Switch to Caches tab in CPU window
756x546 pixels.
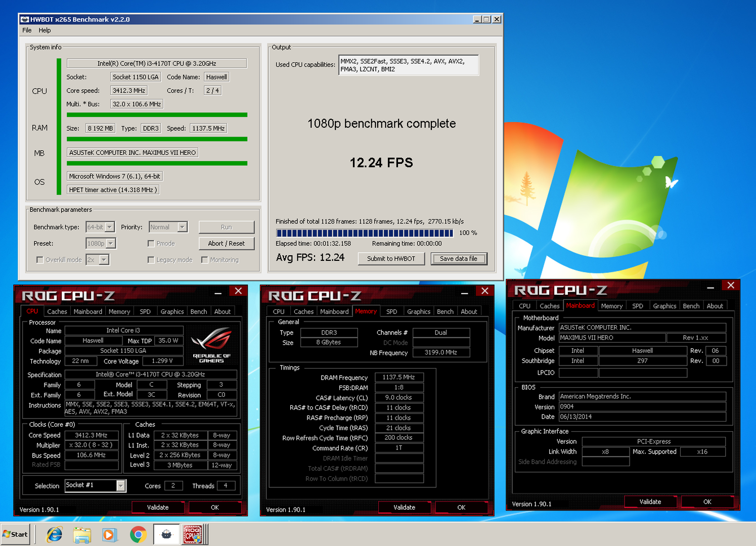pyautogui.click(x=57, y=311)
